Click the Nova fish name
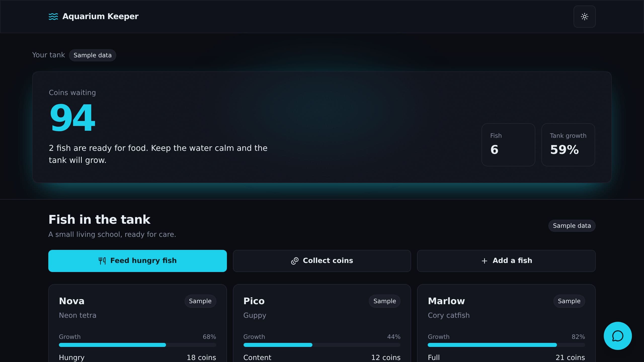The height and width of the screenshot is (362, 644). coord(71,301)
